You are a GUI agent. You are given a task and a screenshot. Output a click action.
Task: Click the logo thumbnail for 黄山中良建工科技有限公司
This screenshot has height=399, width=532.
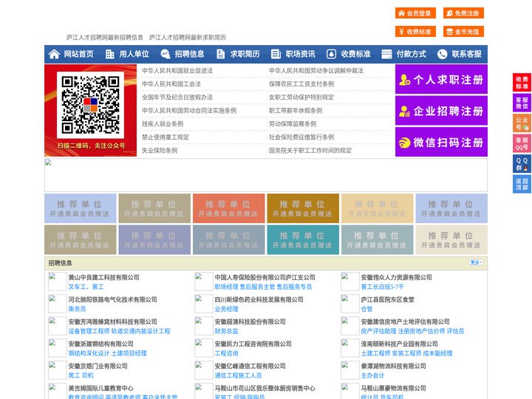point(58,282)
